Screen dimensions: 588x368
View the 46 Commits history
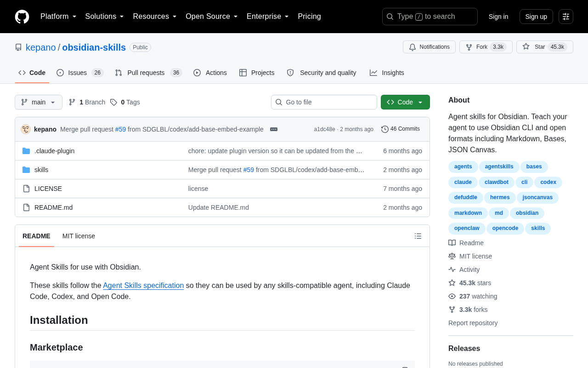point(401,129)
